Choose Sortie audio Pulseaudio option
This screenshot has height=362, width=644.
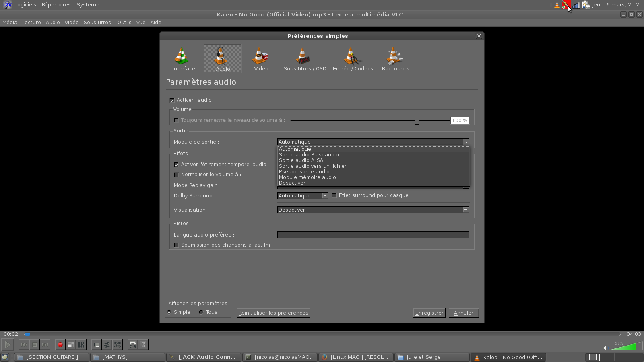374,155
